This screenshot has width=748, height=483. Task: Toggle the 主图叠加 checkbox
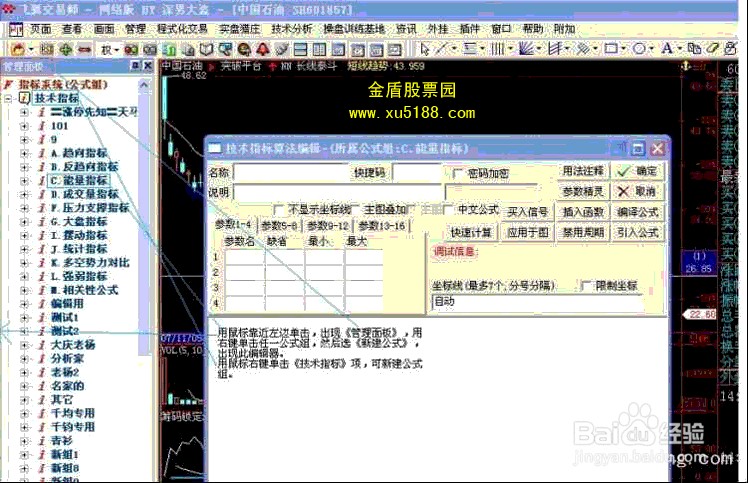(356, 210)
